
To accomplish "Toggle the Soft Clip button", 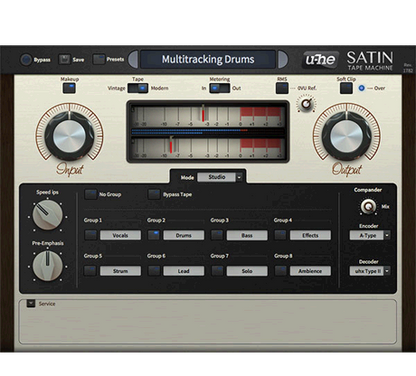I will [x=346, y=88].
